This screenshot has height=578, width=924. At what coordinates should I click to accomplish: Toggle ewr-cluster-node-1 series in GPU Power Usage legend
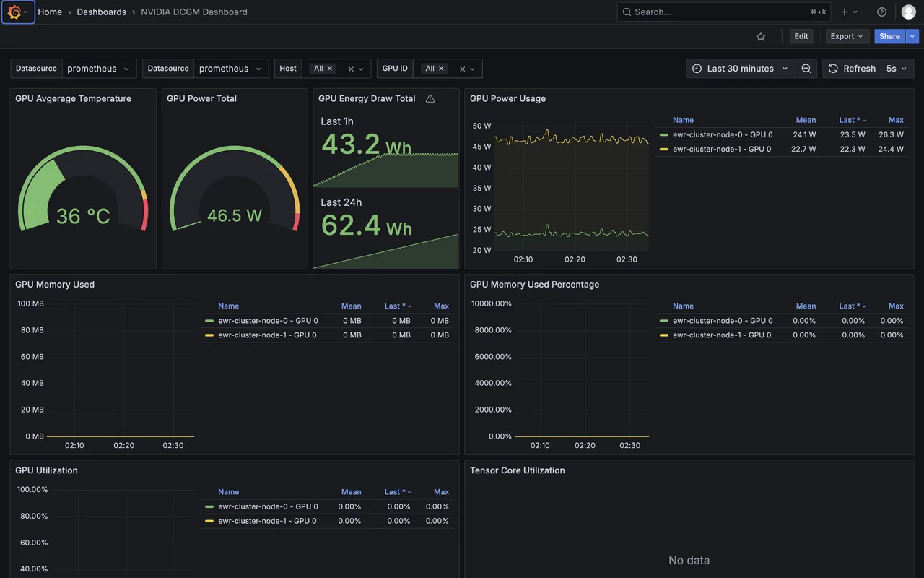click(722, 149)
